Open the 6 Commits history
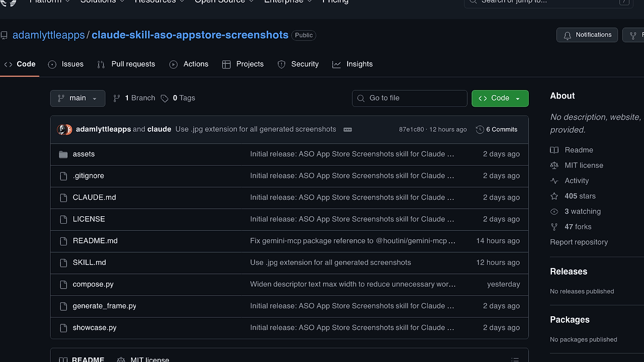This screenshot has height=362, width=644. (497, 129)
